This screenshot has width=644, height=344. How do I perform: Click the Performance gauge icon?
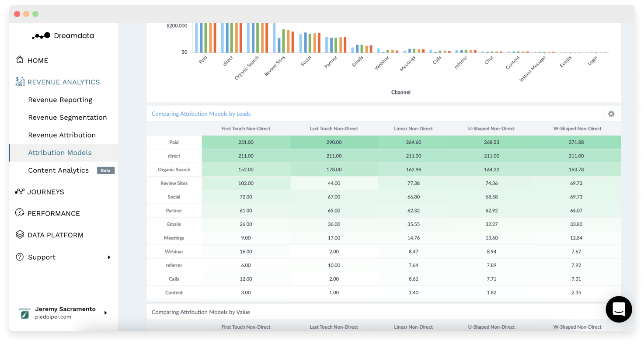click(19, 213)
